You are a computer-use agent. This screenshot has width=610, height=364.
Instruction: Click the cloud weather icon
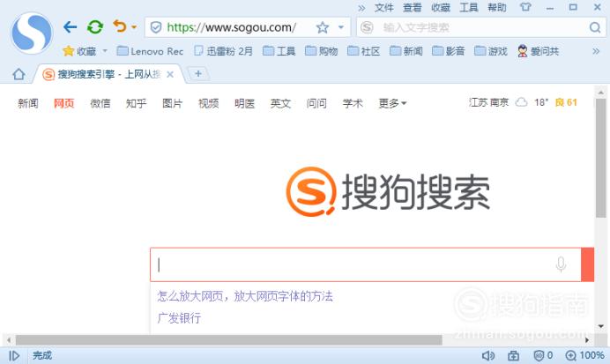pyautogui.click(x=521, y=102)
